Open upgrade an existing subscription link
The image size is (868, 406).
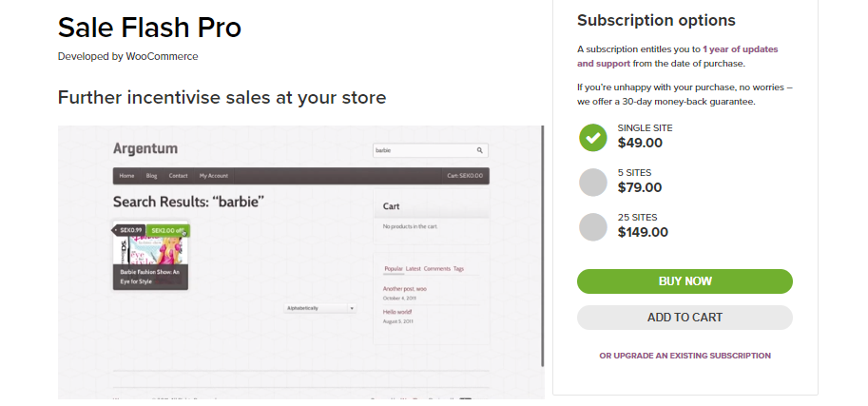click(685, 356)
